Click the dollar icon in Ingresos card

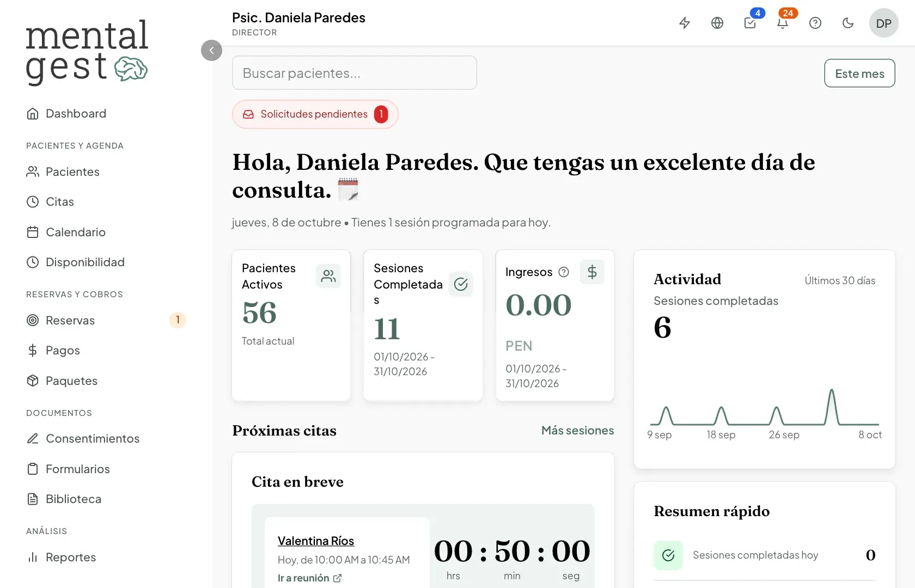(x=592, y=272)
